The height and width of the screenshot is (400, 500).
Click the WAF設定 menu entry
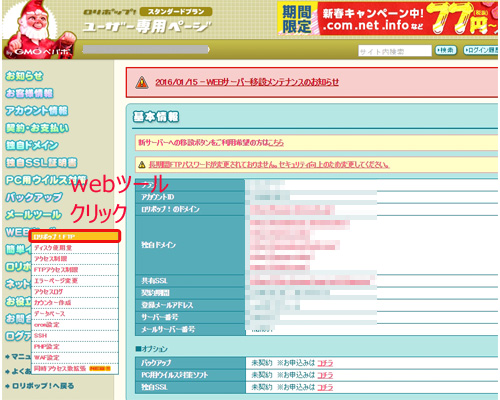point(75,357)
